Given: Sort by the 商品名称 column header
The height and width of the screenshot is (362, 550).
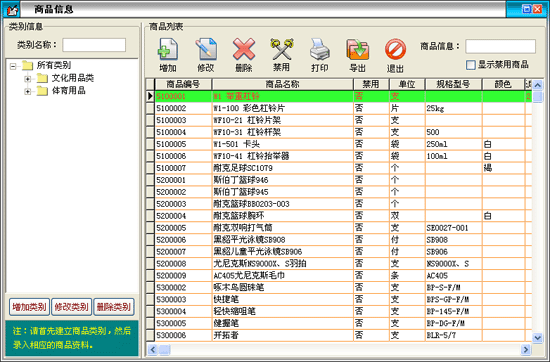Looking at the screenshot, I should tap(282, 84).
